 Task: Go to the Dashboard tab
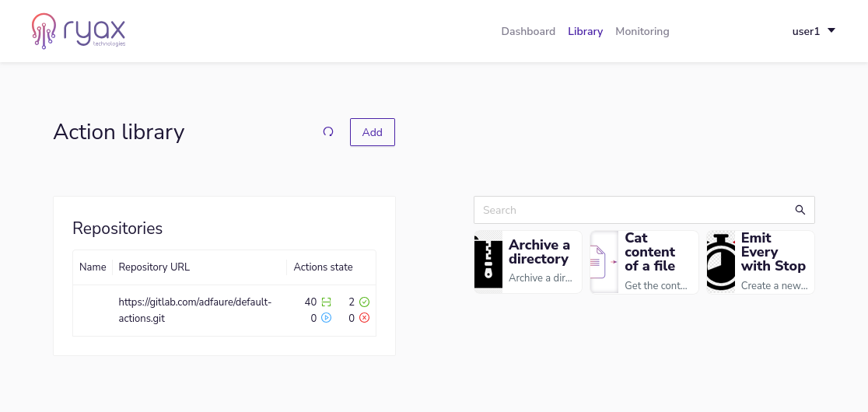click(528, 31)
